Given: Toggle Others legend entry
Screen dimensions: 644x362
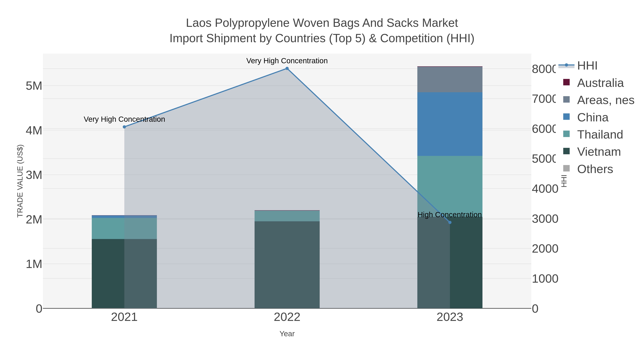Looking at the screenshot, I should pos(588,169).
